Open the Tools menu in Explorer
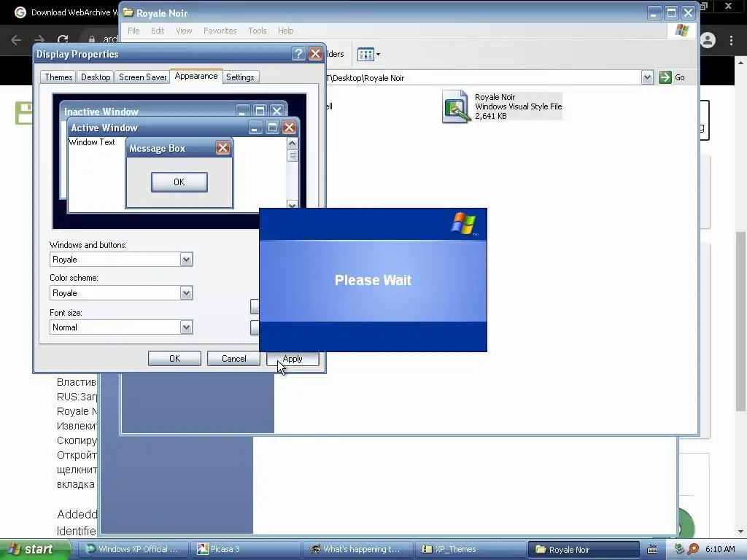Screen dimensions: 747x560 (x=258, y=31)
